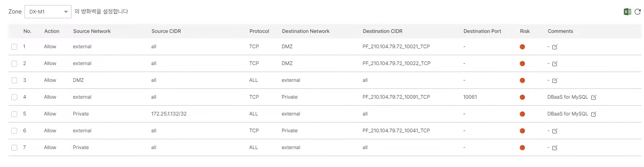Edit DBaaS for MySQL comment on rule 5
Screen dimensions: 644x167
(x=593, y=114)
